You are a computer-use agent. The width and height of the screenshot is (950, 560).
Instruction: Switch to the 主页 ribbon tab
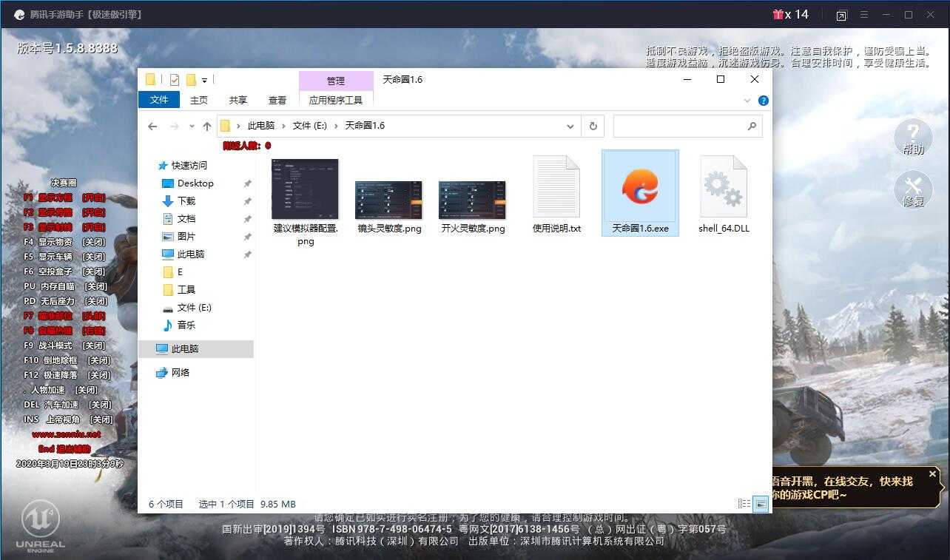click(x=199, y=100)
